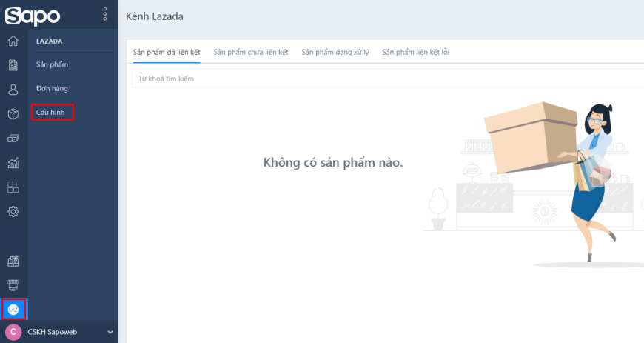
Task: Open the Products box icon in sidebar
Action: [13, 114]
